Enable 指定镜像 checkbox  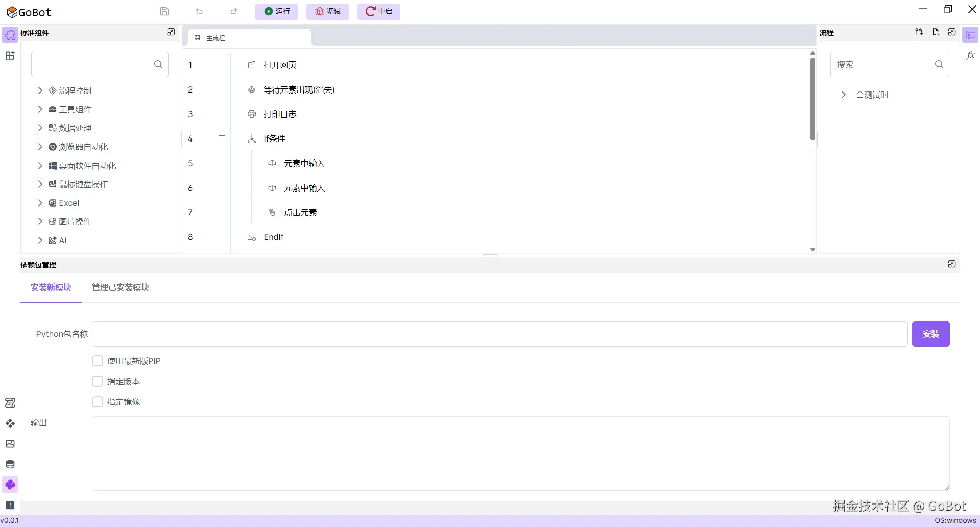point(98,402)
